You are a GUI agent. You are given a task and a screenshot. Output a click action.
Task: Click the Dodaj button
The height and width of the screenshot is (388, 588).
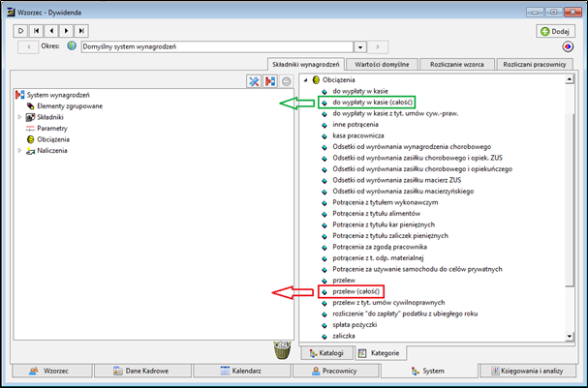(x=555, y=32)
